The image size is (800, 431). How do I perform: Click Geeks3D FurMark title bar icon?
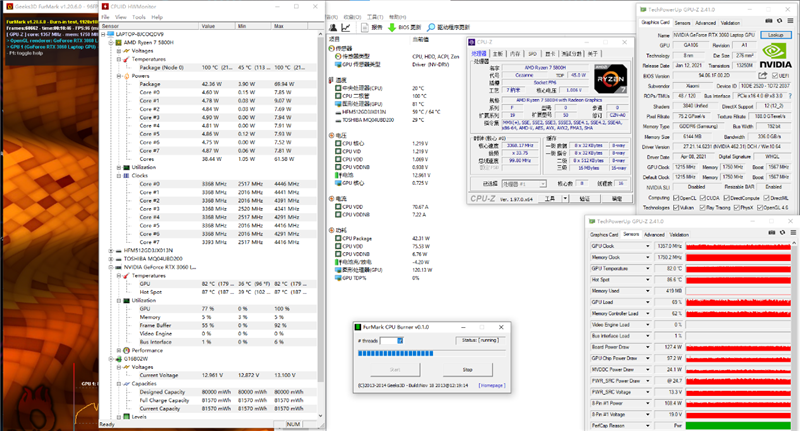tap(9, 7)
